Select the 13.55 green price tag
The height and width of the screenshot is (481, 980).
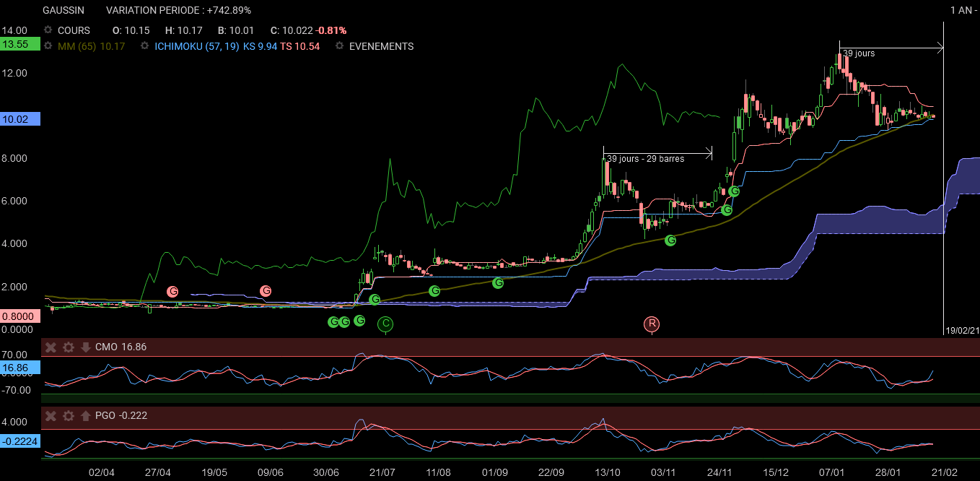point(19,44)
